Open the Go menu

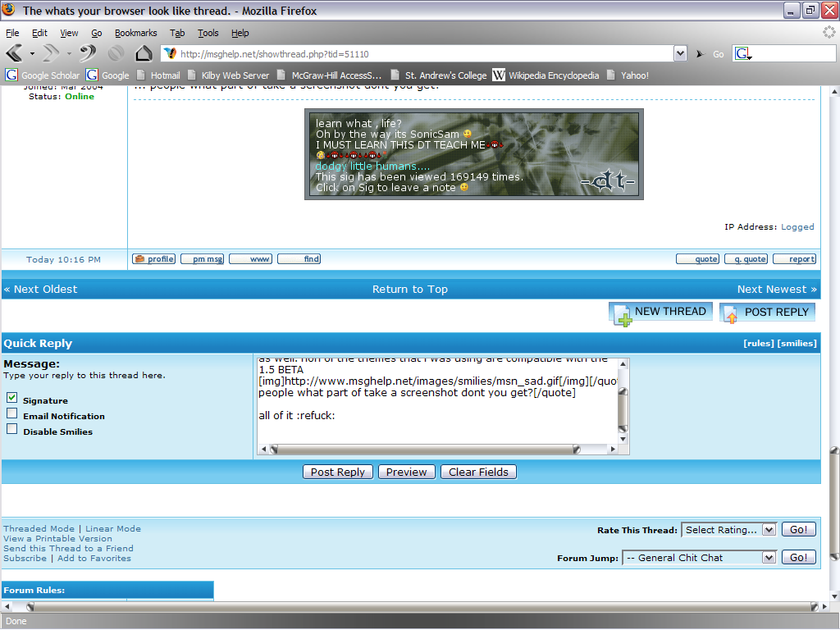97,33
